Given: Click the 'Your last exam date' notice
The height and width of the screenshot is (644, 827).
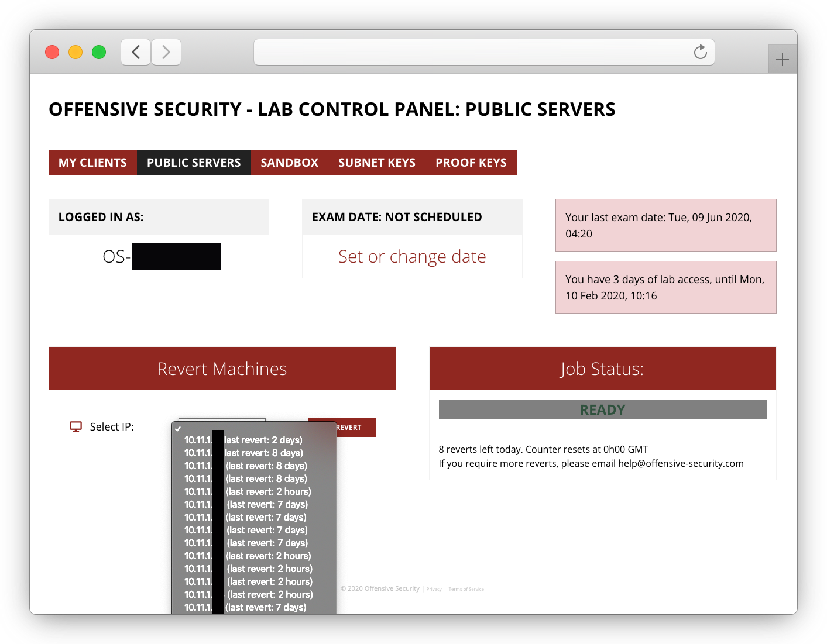Looking at the screenshot, I should pos(666,225).
